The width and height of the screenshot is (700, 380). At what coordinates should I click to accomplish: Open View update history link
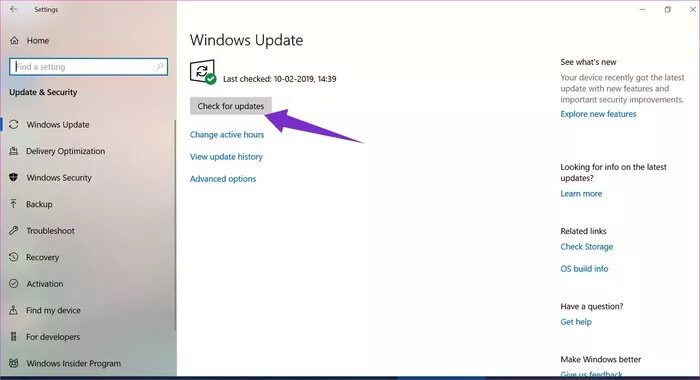pos(226,157)
